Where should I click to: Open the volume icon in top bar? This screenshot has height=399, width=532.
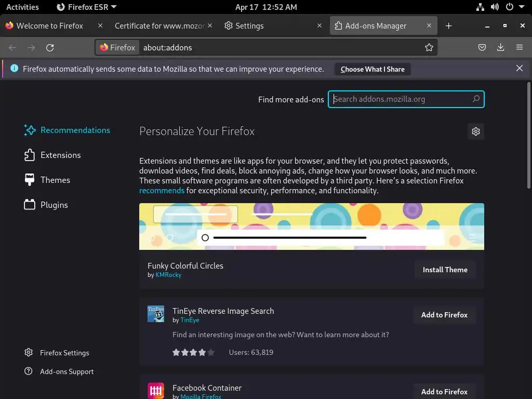(x=495, y=7)
